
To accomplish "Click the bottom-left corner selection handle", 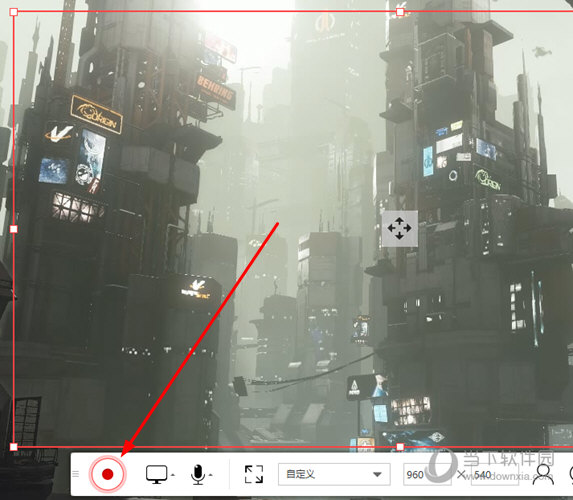I will 14,447.
